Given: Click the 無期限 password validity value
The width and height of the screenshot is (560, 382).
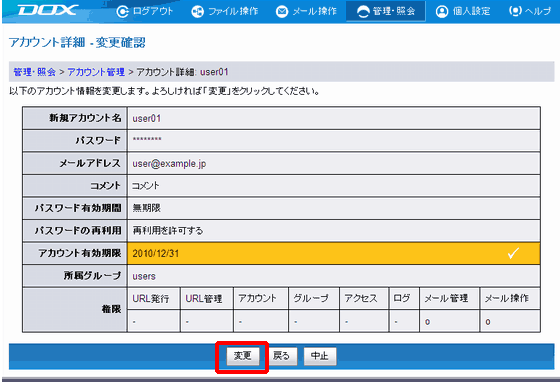Looking at the screenshot, I should pyautogui.click(x=146, y=208).
